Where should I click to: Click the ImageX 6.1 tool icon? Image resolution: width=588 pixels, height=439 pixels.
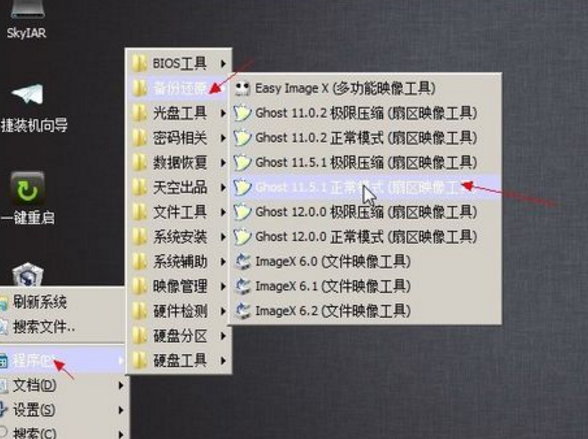click(242, 286)
